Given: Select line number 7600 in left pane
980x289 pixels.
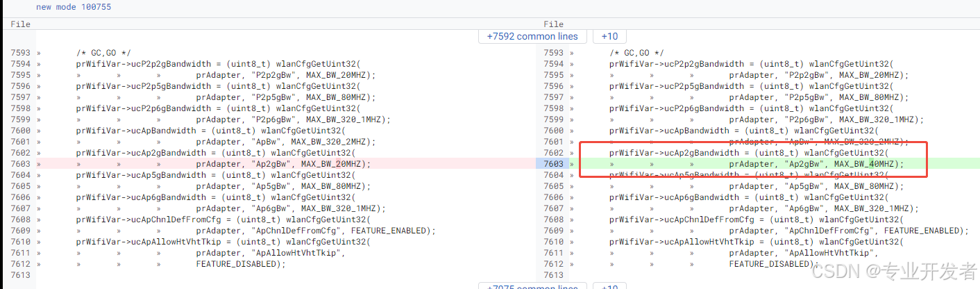Looking at the screenshot, I should (20, 131).
